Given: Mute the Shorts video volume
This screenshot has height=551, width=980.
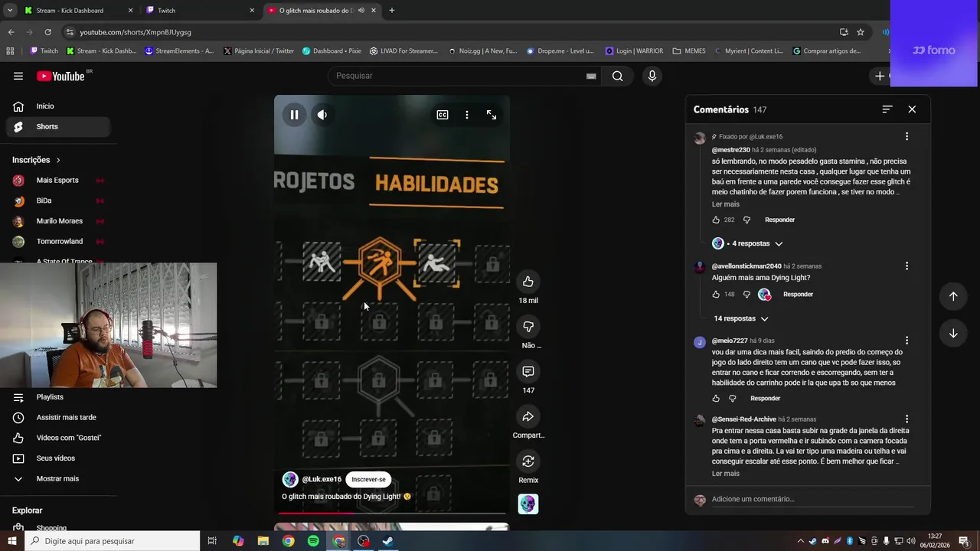Looking at the screenshot, I should [322, 115].
